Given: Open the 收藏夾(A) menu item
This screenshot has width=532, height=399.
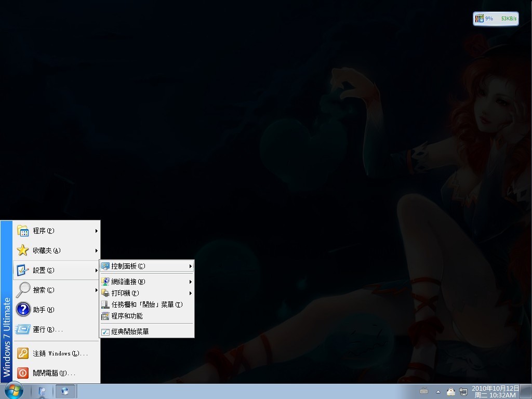Looking at the screenshot, I should pyautogui.click(x=56, y=250).
